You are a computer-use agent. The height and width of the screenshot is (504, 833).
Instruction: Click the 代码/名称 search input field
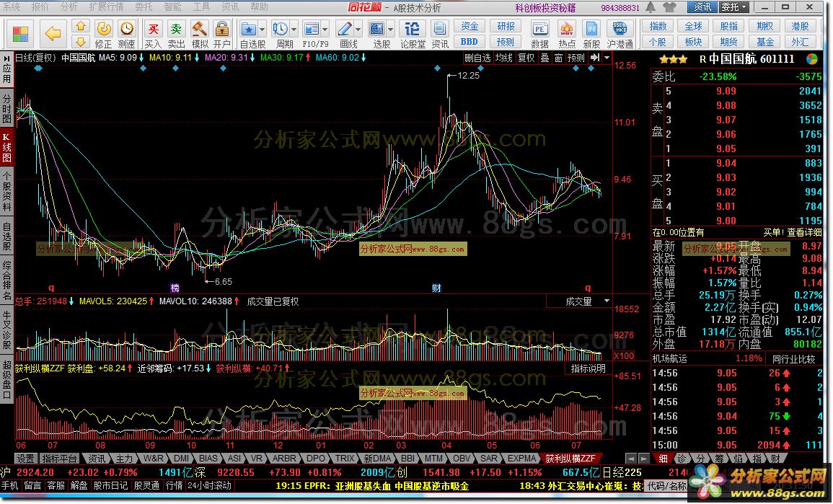pos(666,485)
